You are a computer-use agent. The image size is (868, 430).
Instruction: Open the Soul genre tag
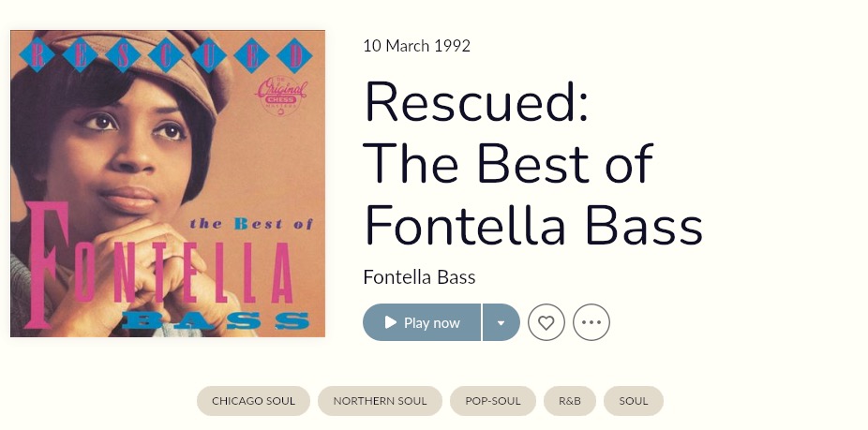[634, 401]
